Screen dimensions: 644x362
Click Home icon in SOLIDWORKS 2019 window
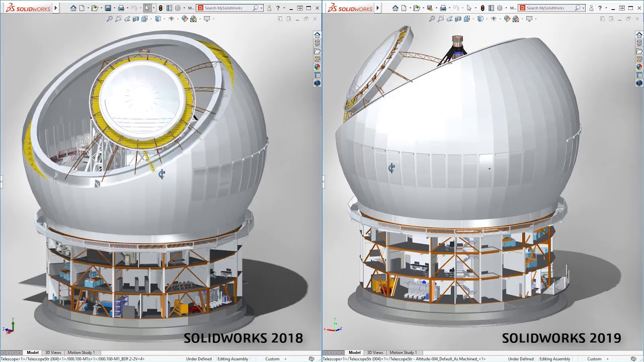coord(395,8)
